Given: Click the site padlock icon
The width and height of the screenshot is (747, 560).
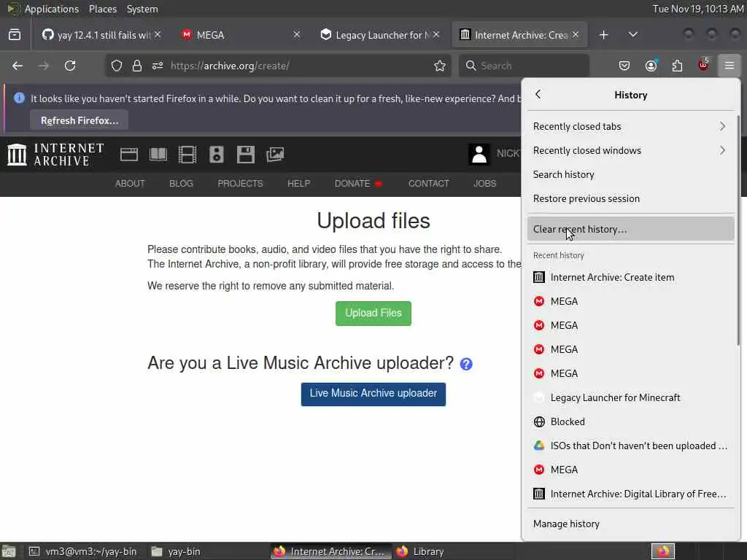Looking at the screenshot, I should pos(137,66).
